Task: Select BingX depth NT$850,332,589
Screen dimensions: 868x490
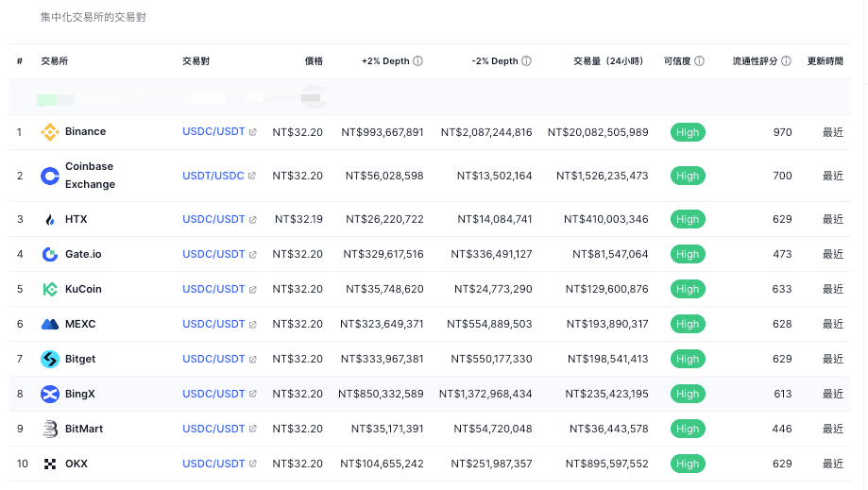Action: [381, 394]
